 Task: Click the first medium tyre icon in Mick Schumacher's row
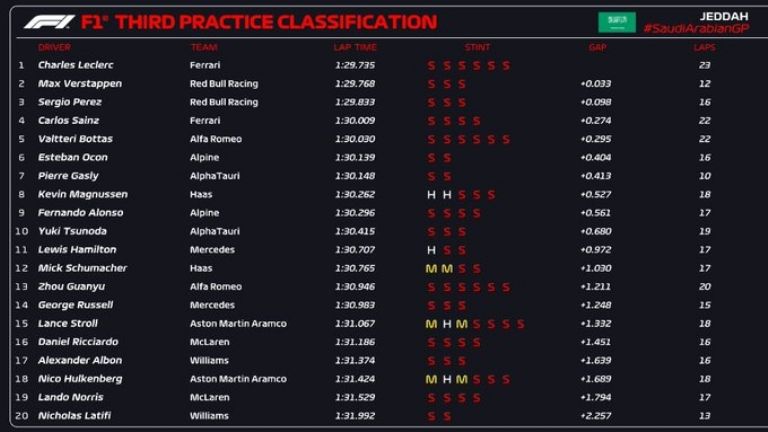pos(431,268)
